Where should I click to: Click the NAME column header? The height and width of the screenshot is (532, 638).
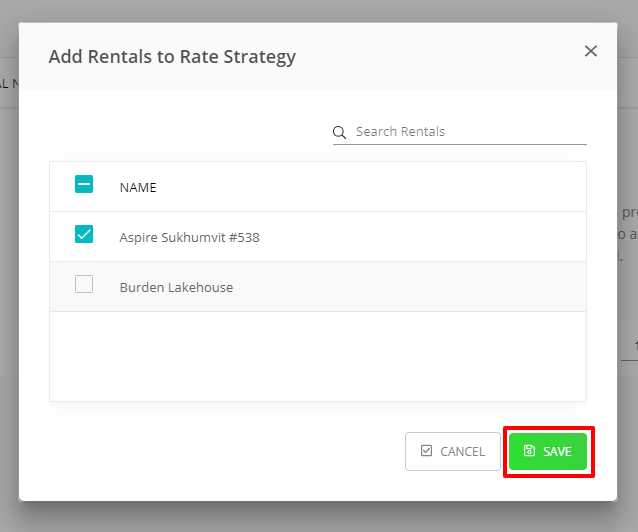(x=138, y=188)
